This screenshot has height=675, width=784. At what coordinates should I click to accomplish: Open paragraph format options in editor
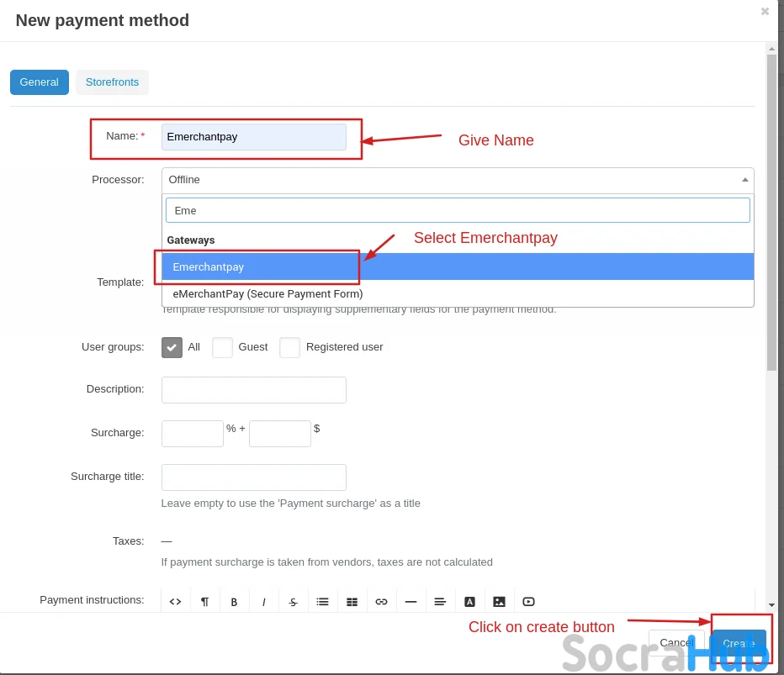[204, 601]
